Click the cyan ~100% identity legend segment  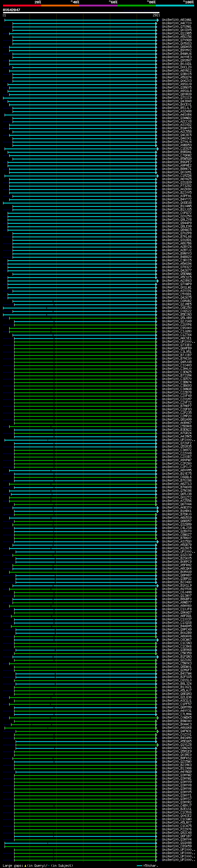tap(175, 6)
